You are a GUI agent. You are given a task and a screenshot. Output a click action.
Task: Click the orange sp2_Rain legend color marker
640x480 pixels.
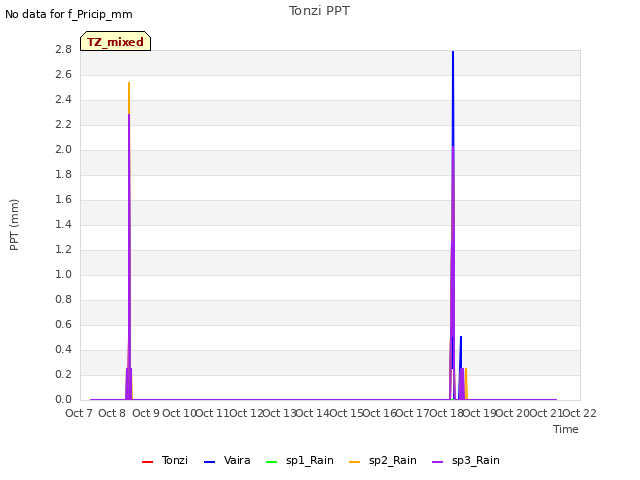(x=355, y=462)
